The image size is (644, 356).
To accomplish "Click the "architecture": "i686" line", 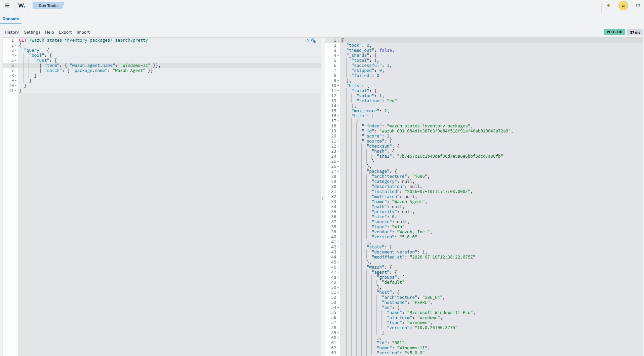I will [x=401, y=176].
